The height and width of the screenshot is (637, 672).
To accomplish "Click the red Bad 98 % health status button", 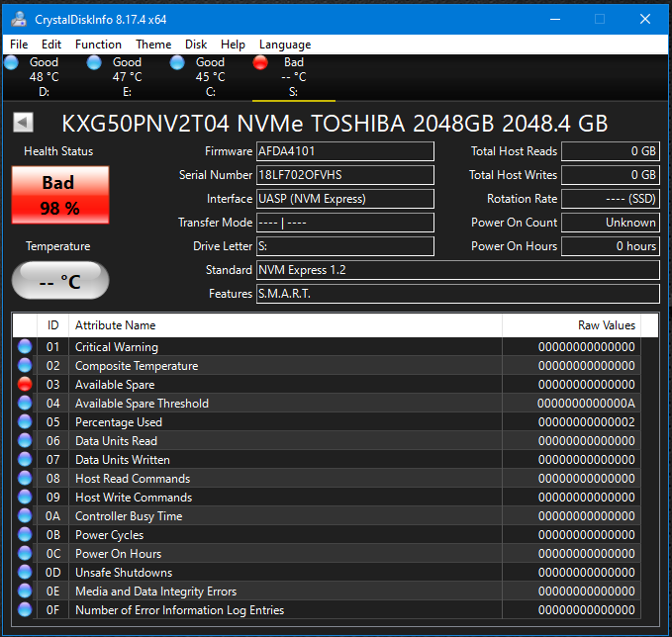I will 60,195.
